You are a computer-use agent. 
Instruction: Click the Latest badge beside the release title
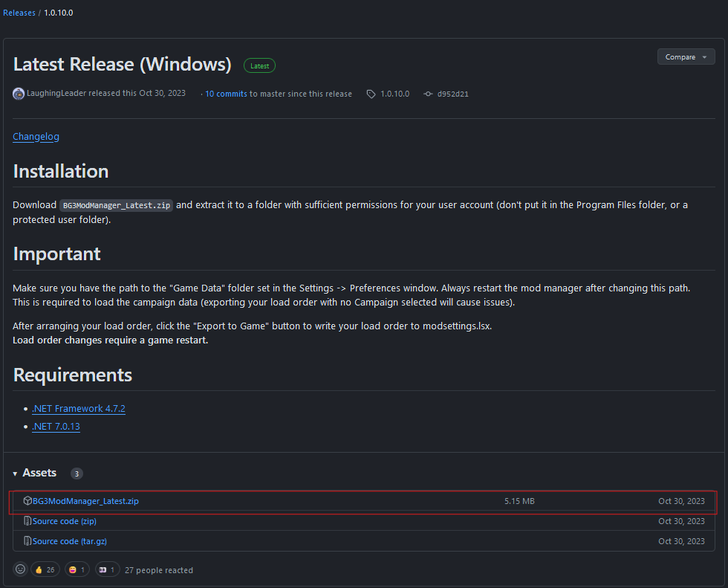pos(259,65)
